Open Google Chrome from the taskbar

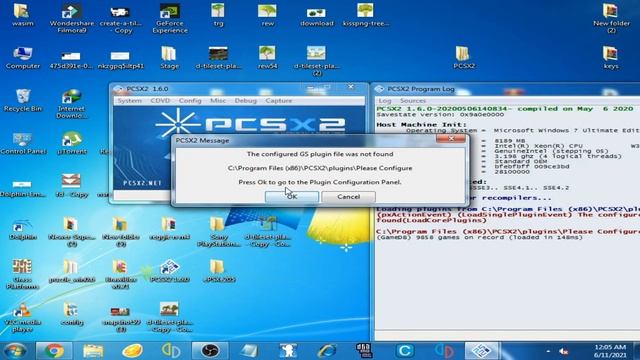tap(54, 351)
